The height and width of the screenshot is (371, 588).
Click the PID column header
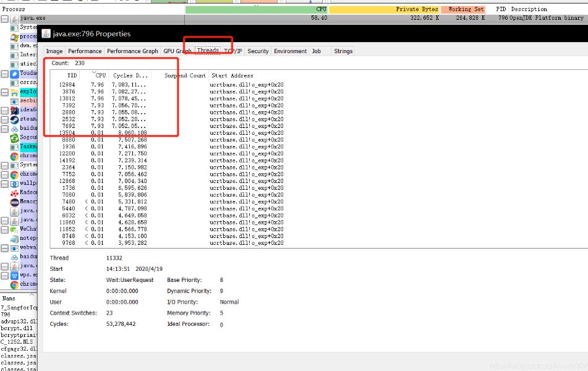[501, 9]
